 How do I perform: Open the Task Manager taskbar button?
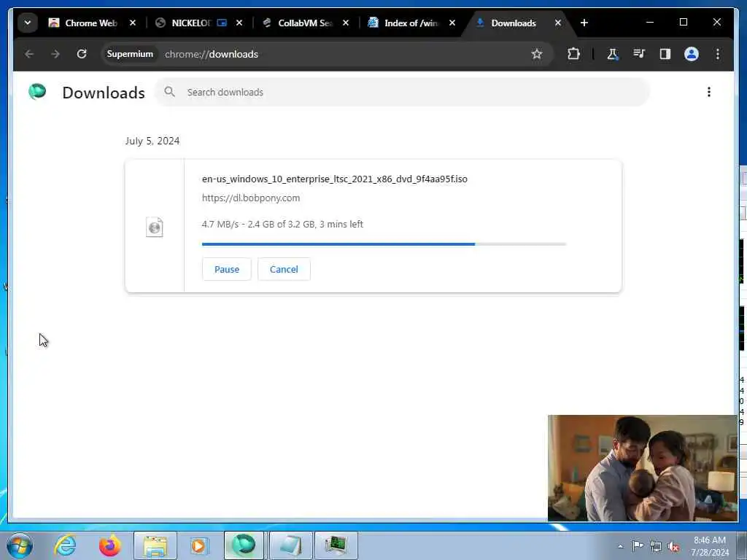pos(336,545)
